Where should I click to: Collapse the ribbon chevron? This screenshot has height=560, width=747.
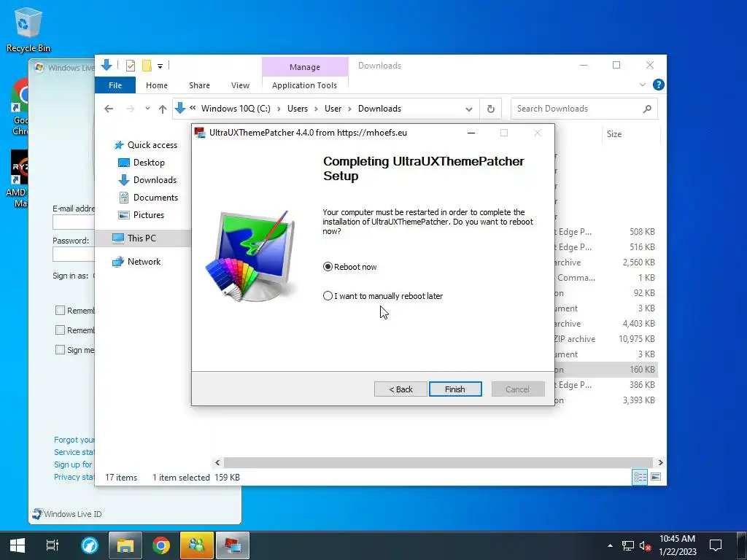642,85
